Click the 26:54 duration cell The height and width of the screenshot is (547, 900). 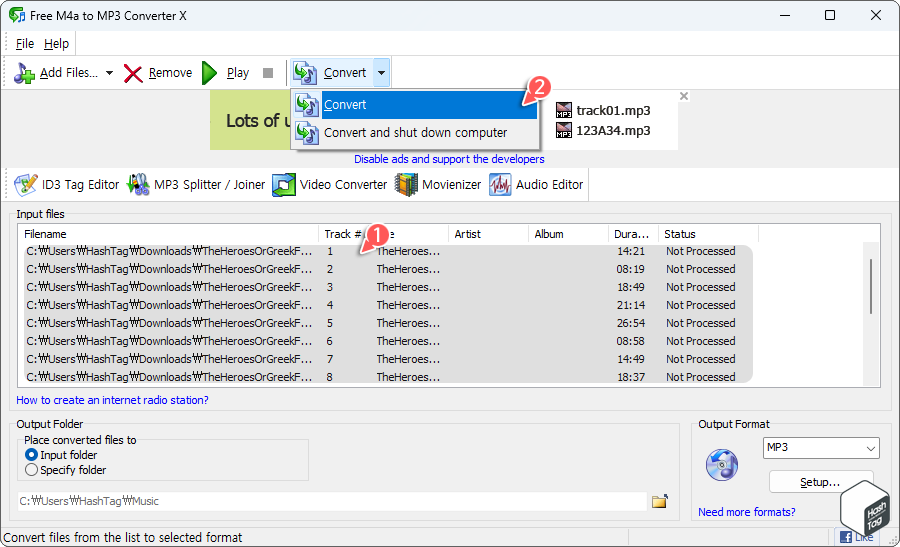[x=631, y=323]
